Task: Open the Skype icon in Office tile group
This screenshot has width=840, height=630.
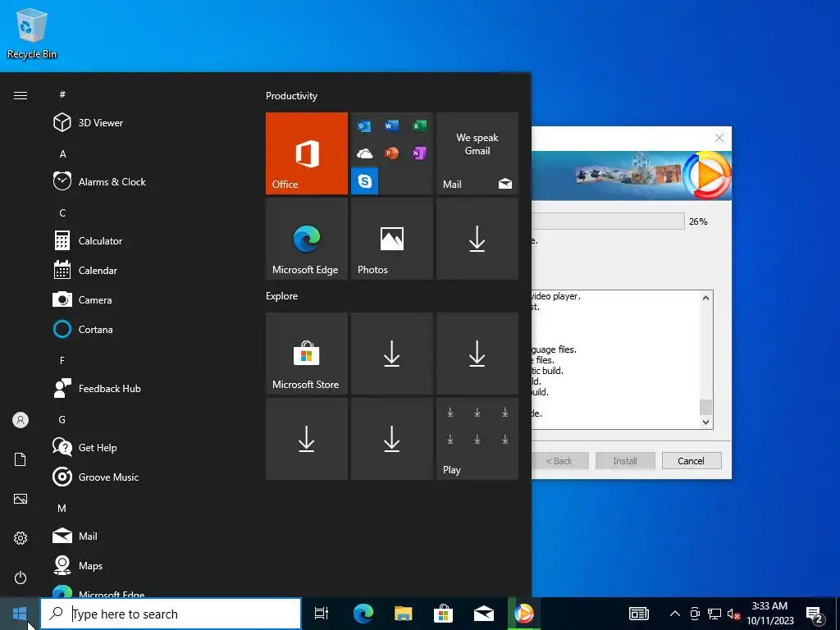Action: tap(365, 181)
